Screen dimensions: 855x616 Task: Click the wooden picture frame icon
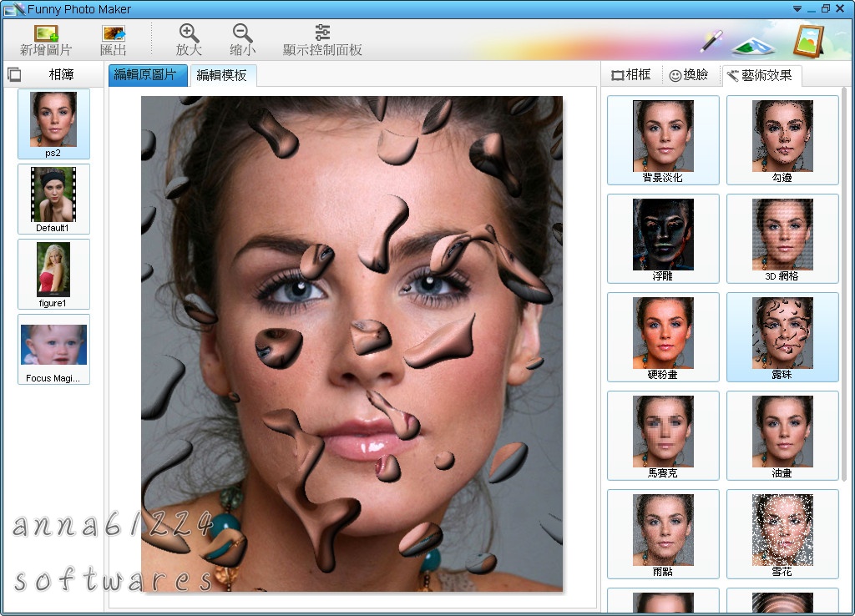pyautogui.click(x=808, y=41)
